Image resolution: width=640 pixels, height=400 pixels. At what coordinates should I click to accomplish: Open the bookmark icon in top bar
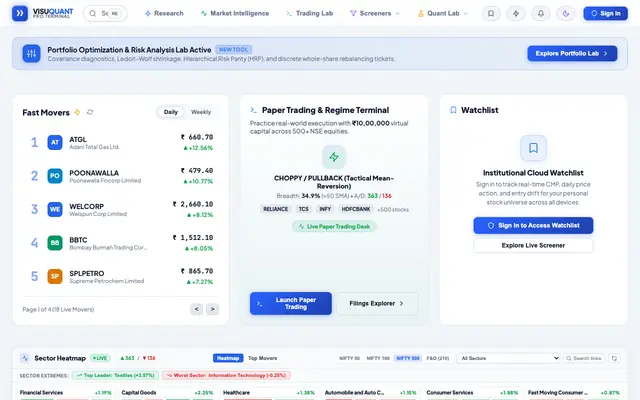(x=491, y=13)
